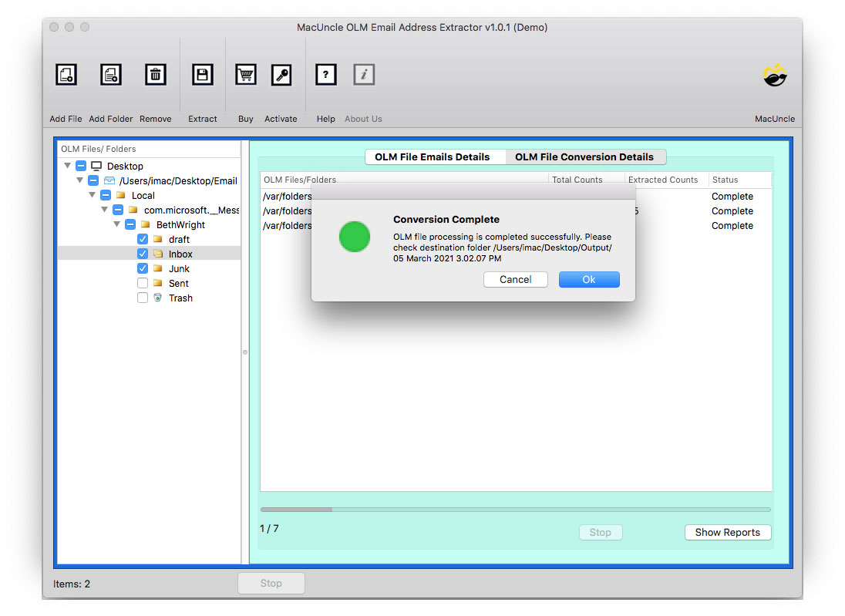
Task: Toggle the com.microsoft folder checkbox
Action: pyautogui.click(x=118, y=210)
